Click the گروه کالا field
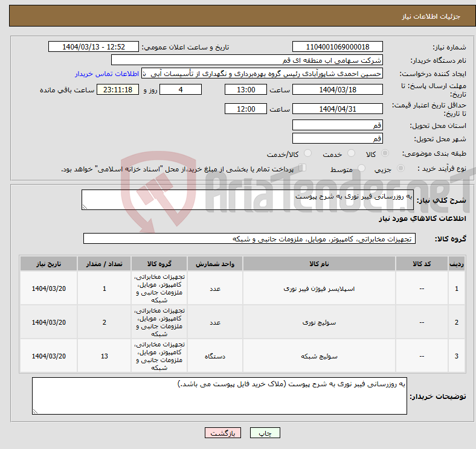Viewport: 476px width, 449px height. tap(249, 239)
